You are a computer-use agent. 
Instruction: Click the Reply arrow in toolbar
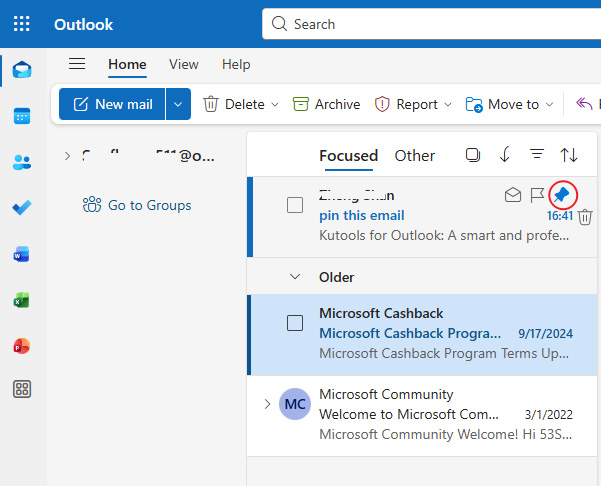pos(584,104)
